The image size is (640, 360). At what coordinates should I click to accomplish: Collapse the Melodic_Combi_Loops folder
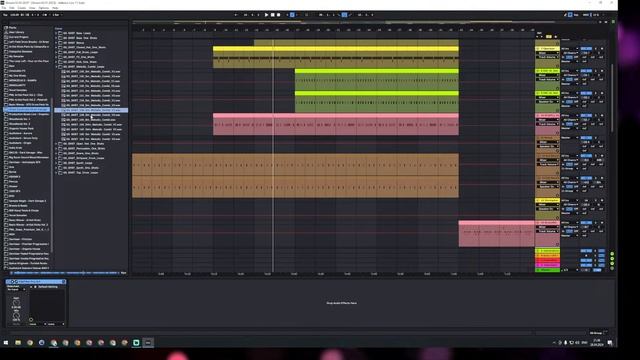tap(56, 67)
